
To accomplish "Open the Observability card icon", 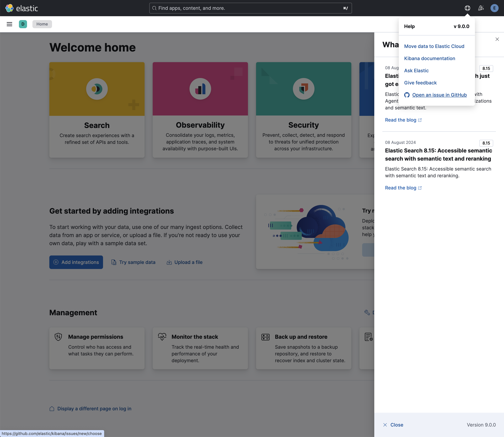I will 200,89.
